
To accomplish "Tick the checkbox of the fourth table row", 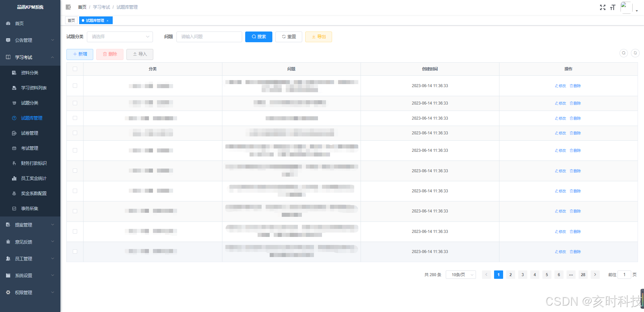I will tap(75, 133).
